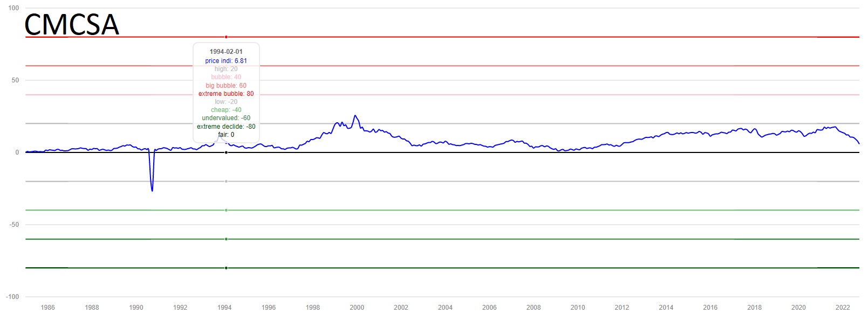Image resolution: width=868 pixels, height=327 pixels.
Task: Click the 1986 x-axis label
Action: tap(48, 308)
